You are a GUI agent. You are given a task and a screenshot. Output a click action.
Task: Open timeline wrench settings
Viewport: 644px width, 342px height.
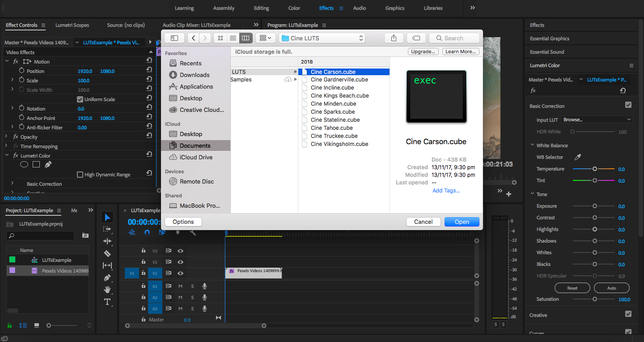pos(193,232)
